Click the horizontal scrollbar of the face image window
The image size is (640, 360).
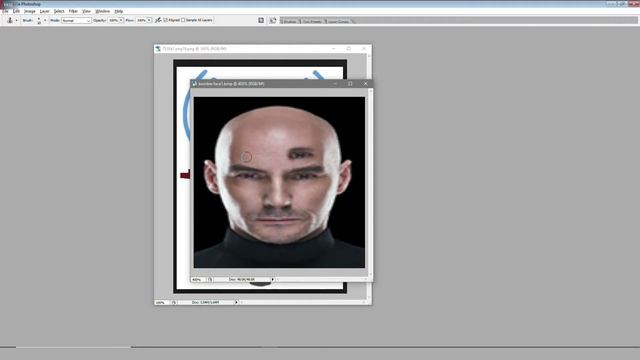pos(322,280)
